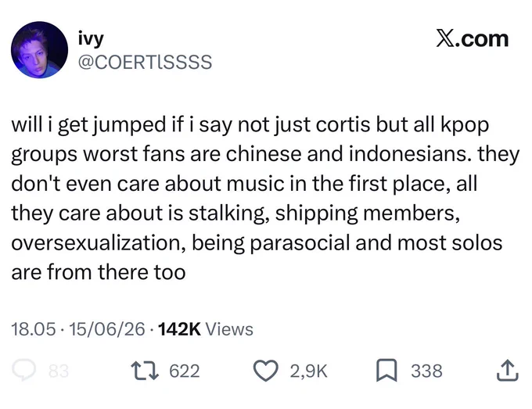This screenshot has width=532, height=409.
Task: Click the 622 reposts count
Action: 185,371
